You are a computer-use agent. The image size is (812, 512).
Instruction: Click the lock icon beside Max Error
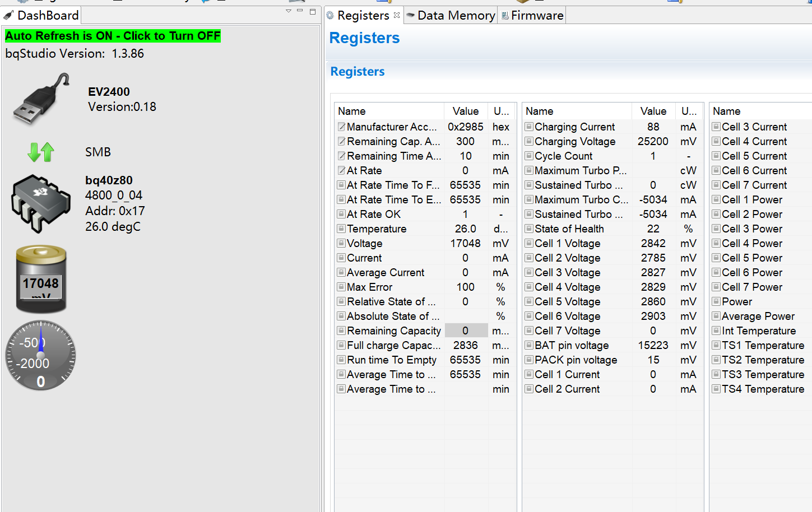[341, 287]
